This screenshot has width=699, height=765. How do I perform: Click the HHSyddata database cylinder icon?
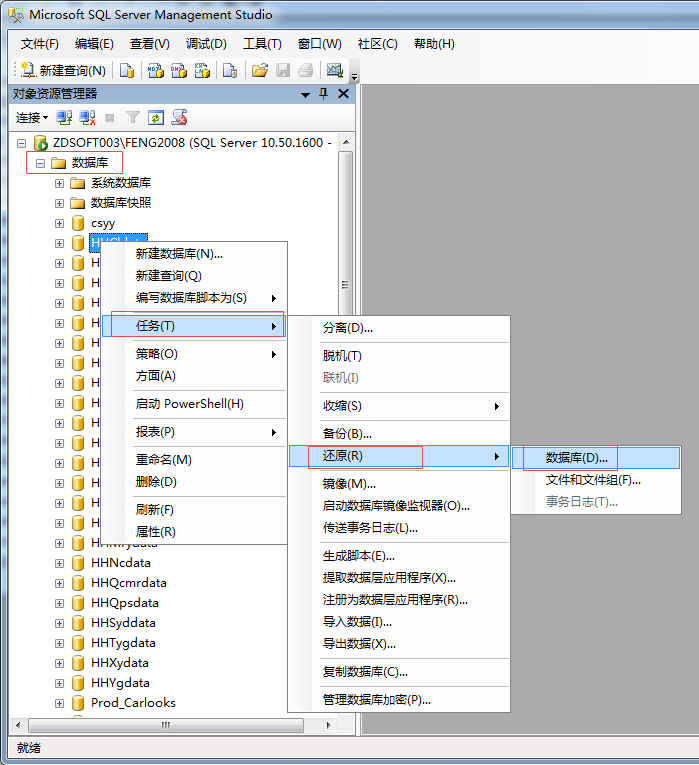click(x=78, y=624)
